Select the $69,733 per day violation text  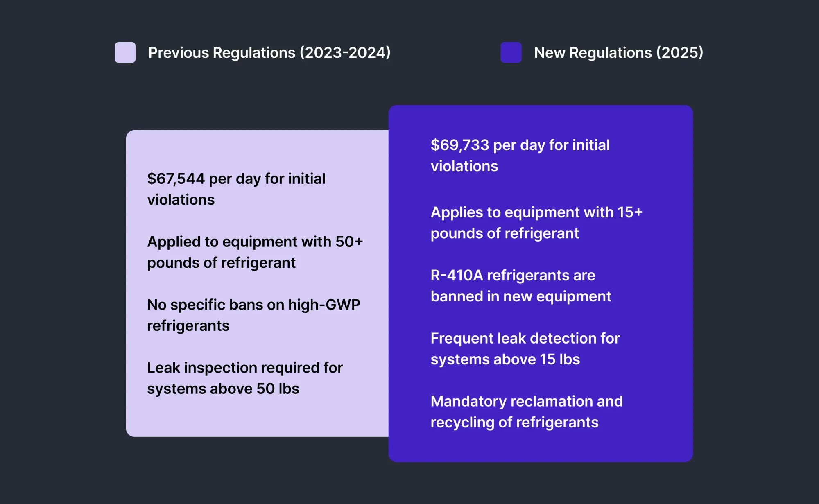pyautogui.click(x=520, y=155)
